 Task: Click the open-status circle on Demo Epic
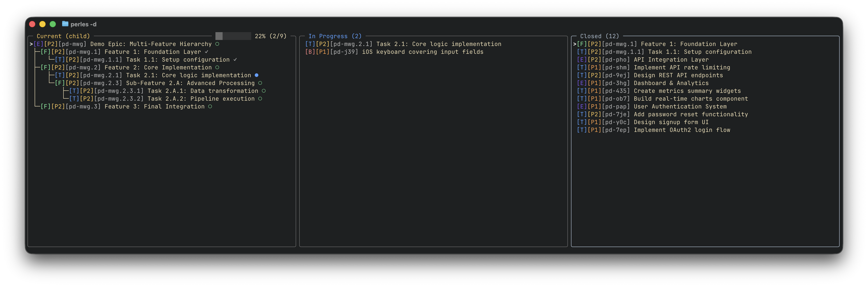[x=217, y=44]
